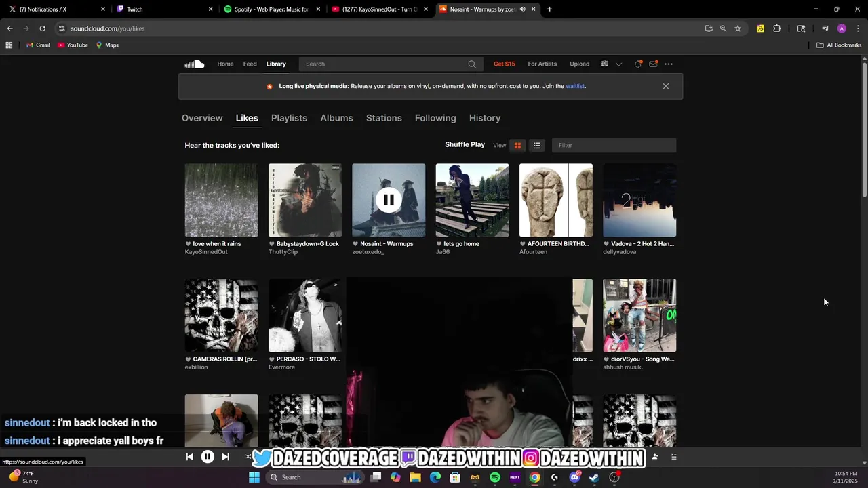868x488 pixels.
Task: Open the Chrome extensions puzzle icon
Action: pyautogui.click(x=777, y=28)
